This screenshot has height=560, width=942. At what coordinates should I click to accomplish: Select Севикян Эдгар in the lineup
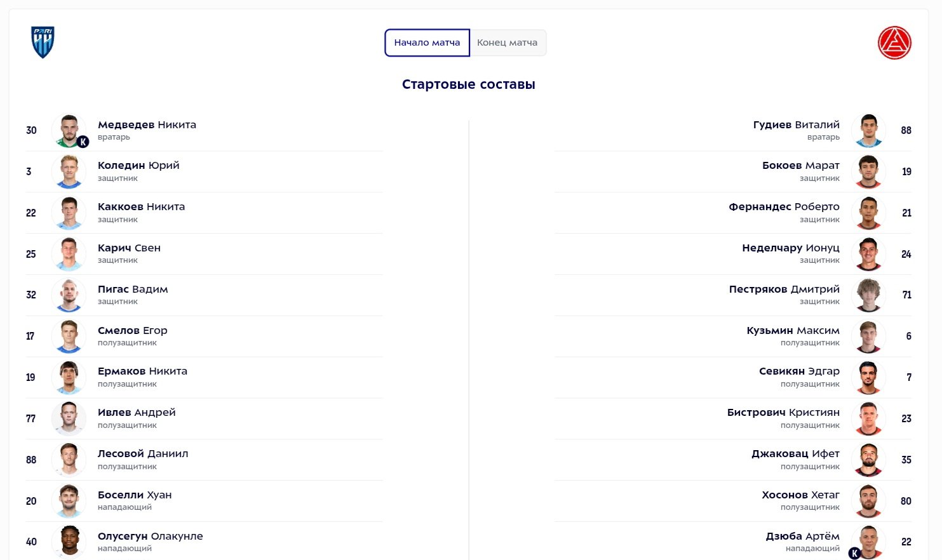tap(799, 371)
